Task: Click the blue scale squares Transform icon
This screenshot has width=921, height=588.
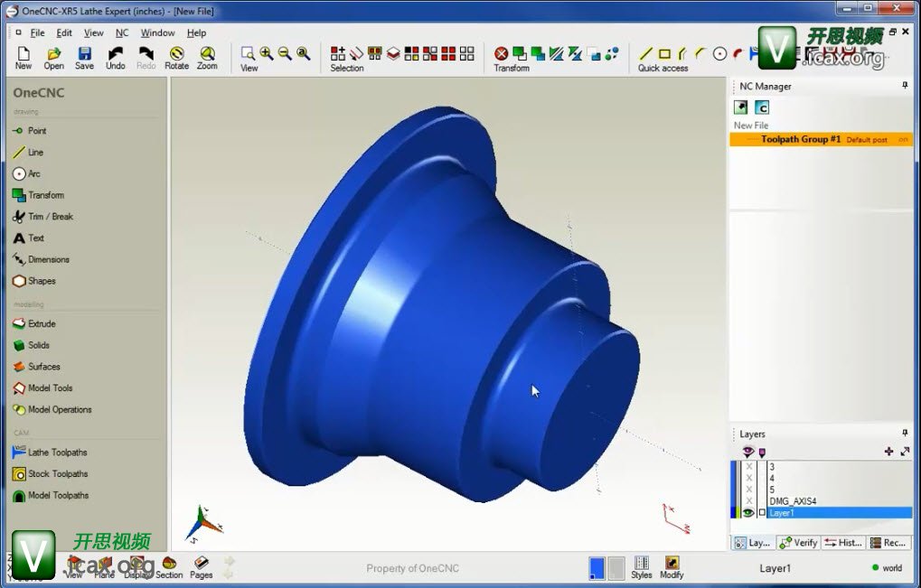Action: click(594, 53)
